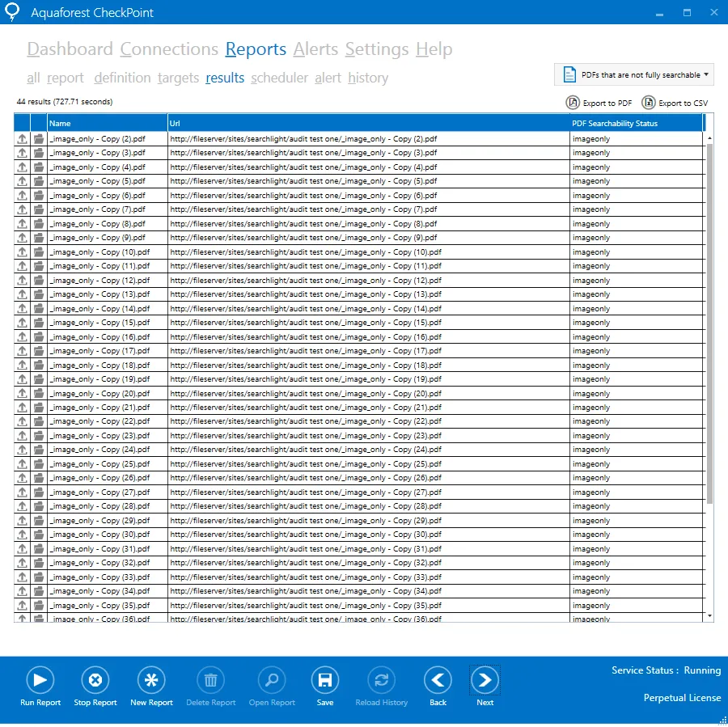The width and height of the screenshot is (728, 727).
Task: Sort by the Name column header
Action: (108, 123)
